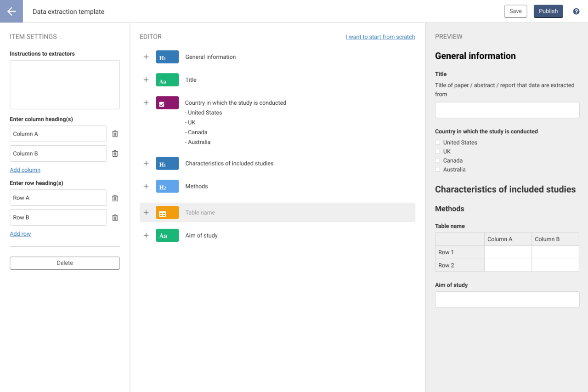588x392 pixels.
Task: Remove Row B using its trash icon
Action: (115, 217)
